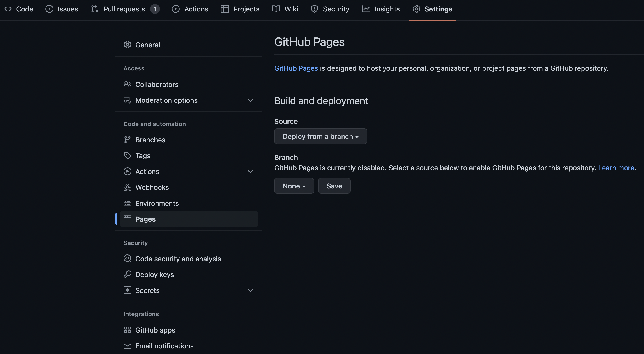Open the Learn more link
The image size is (644, 354).
[x=616, y=168]
